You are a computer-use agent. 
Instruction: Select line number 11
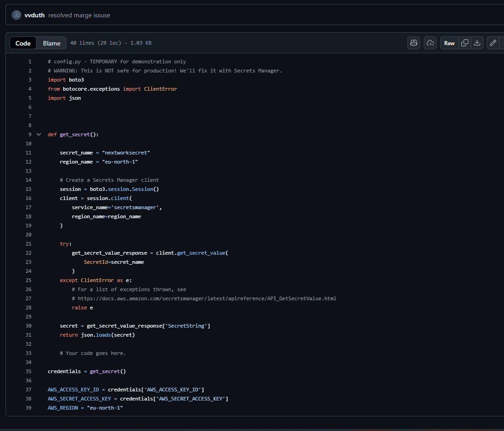pyautogui.click(x=28, y=152)
